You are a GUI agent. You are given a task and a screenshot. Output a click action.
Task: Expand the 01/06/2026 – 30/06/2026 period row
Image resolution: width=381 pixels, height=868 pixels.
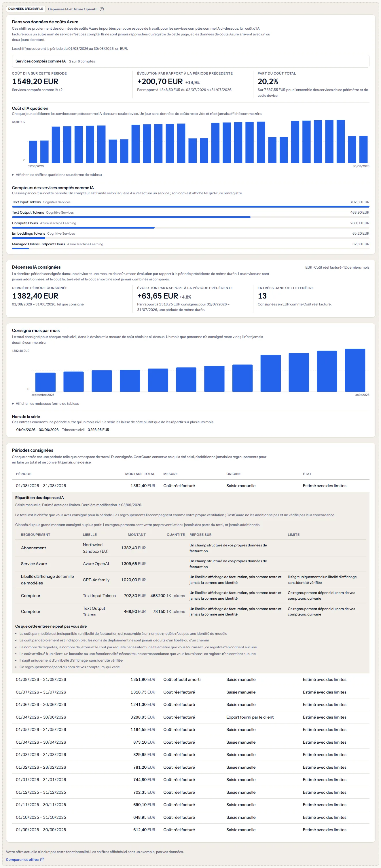point(191,704)
